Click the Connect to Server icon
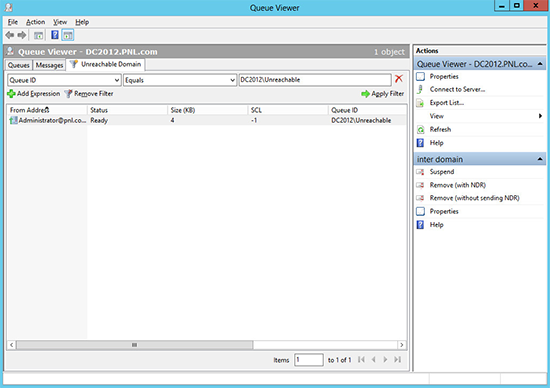Screen dimensions: 550x388 point(420,89)
